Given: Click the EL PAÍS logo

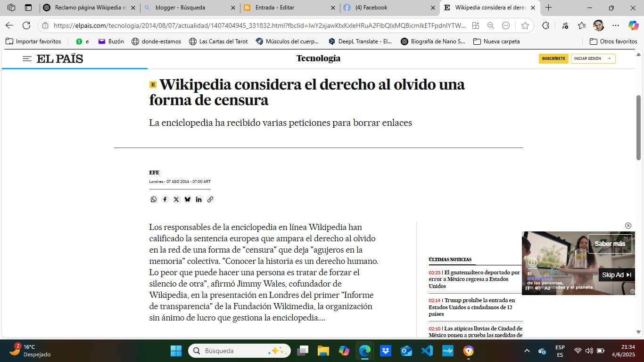Looking at the screenshot, I should click(x=60, y=58).
